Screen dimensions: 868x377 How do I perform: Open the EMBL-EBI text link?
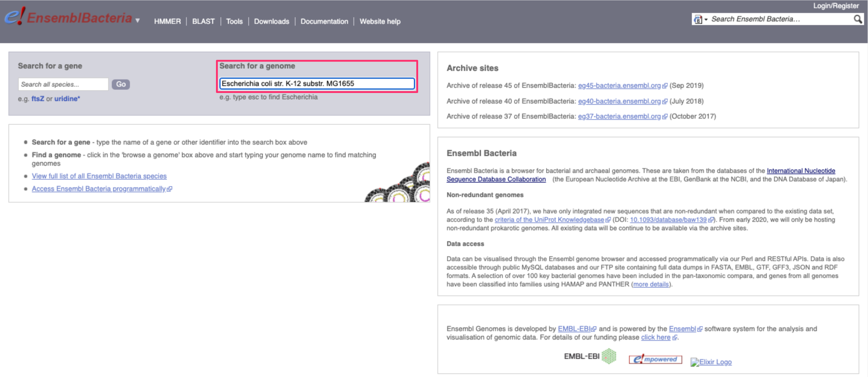(x=574, y=328)
